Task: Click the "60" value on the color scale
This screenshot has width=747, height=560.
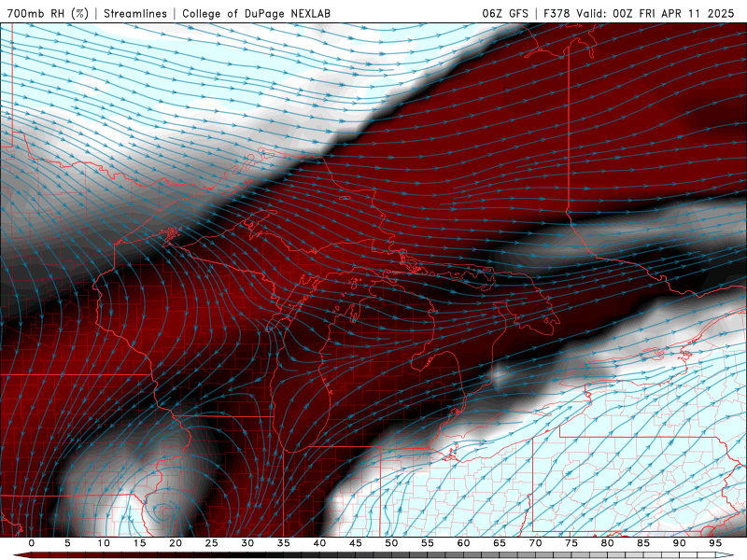Action: (463, 543)
